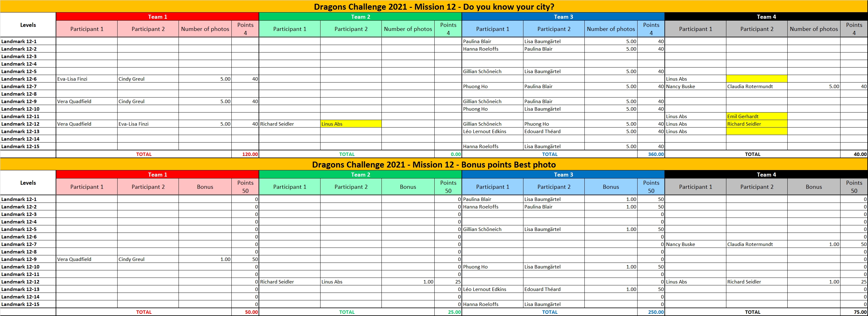Click the red Team 1 header in the top table
Screen dimensions: 868x316
(157, 17)
